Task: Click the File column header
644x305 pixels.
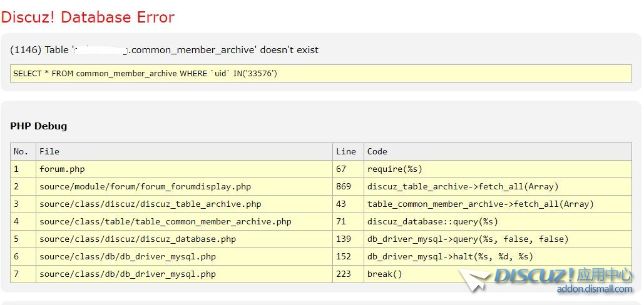Action: (49, 151)
